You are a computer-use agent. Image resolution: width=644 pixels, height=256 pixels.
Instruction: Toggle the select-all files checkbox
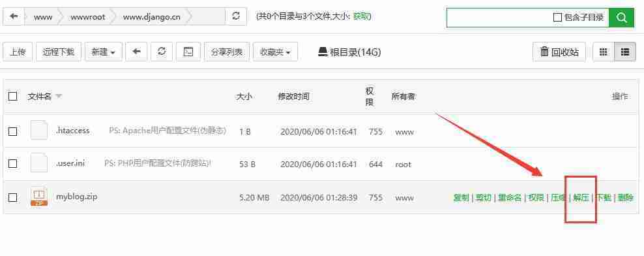(x=13, y=96)
